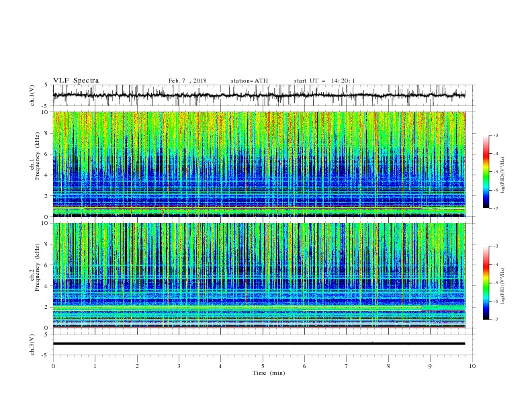Click the "VLF Spectra" title text

(x=76, y=81)
